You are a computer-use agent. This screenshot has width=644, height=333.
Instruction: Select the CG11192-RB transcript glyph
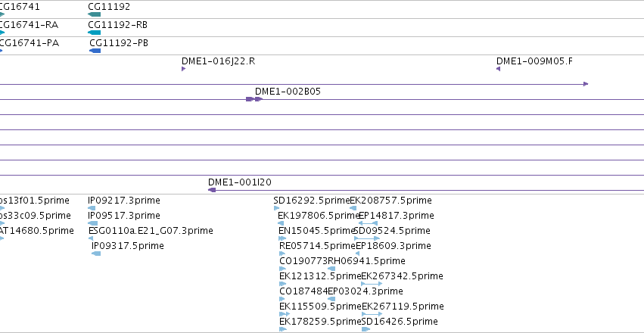pyautogui.click(x=94, y=33)
